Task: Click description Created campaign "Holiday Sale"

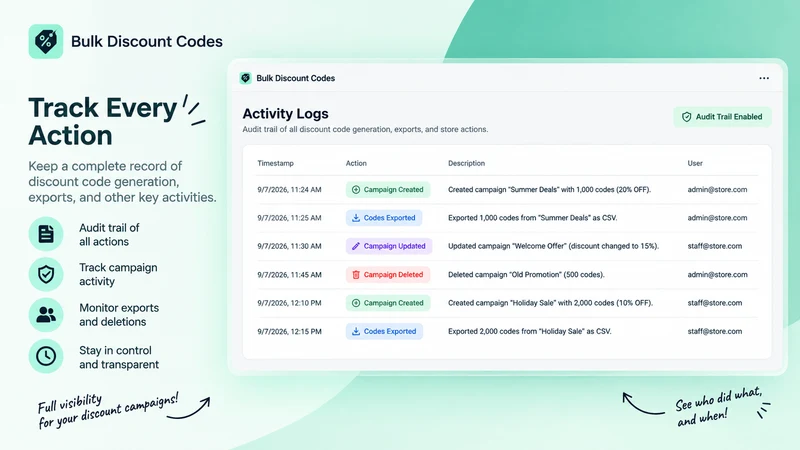Action: [551, 303]
